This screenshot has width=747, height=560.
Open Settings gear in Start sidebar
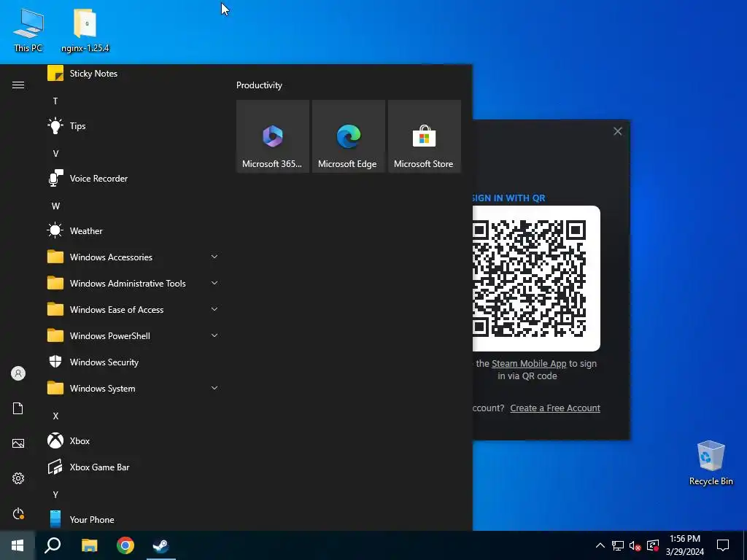(x=18, y=478)
